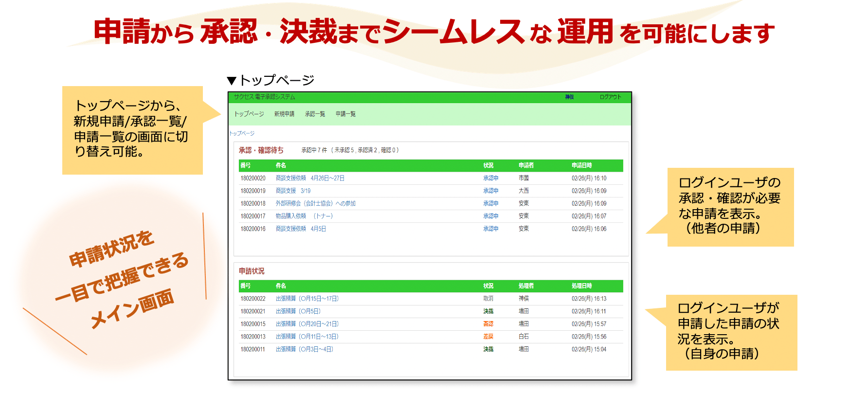Image resolution: width=868 pixels, height=394 pixels.
Task: Click 承認中 status for request 180200017
Action: coord(490,216)
